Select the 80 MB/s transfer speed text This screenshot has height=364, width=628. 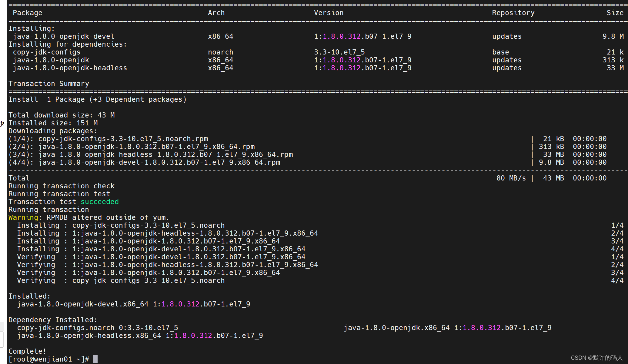pyautogui.click(x=511, y=178)
